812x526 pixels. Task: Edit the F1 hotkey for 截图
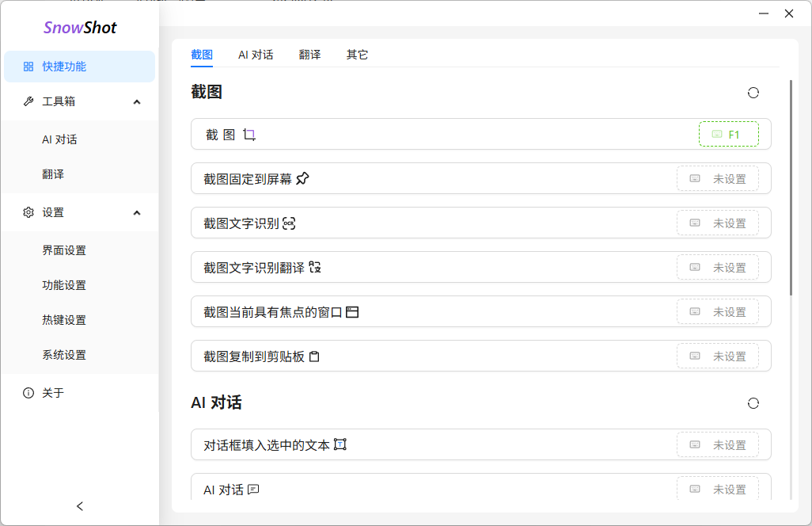coord(728,135)
